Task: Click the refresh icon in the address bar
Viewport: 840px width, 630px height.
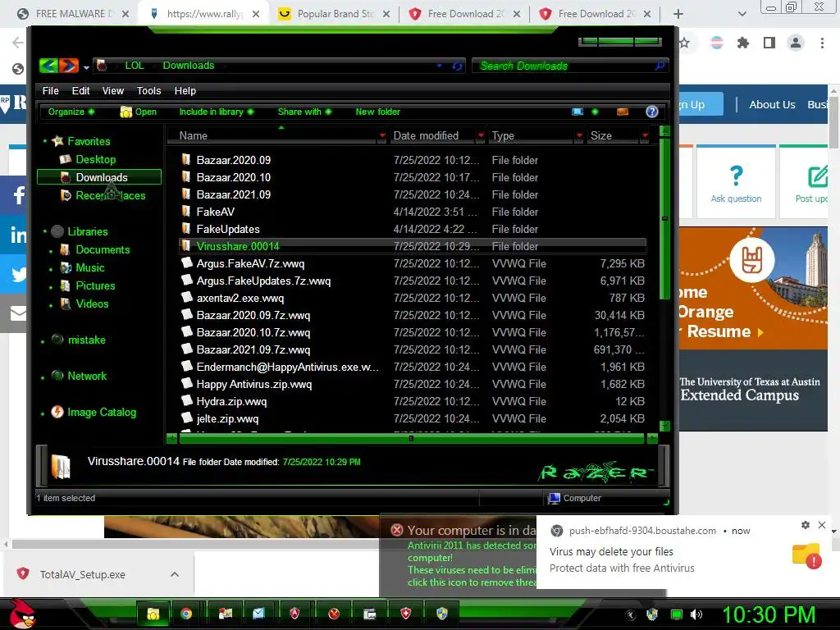Action: click(457, 66)
